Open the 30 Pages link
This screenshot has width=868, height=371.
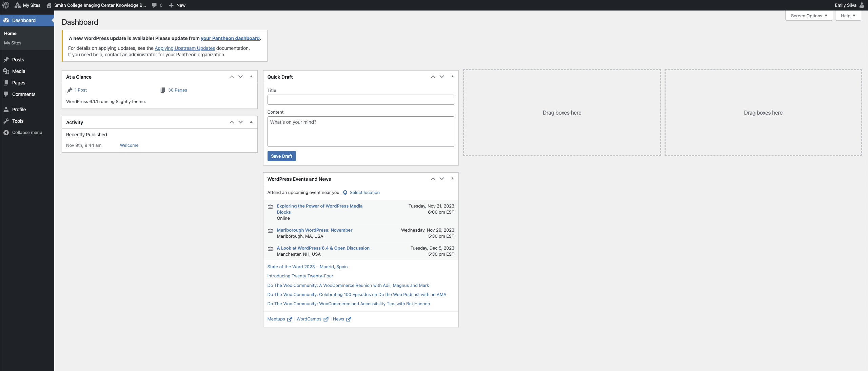point(178,90)
